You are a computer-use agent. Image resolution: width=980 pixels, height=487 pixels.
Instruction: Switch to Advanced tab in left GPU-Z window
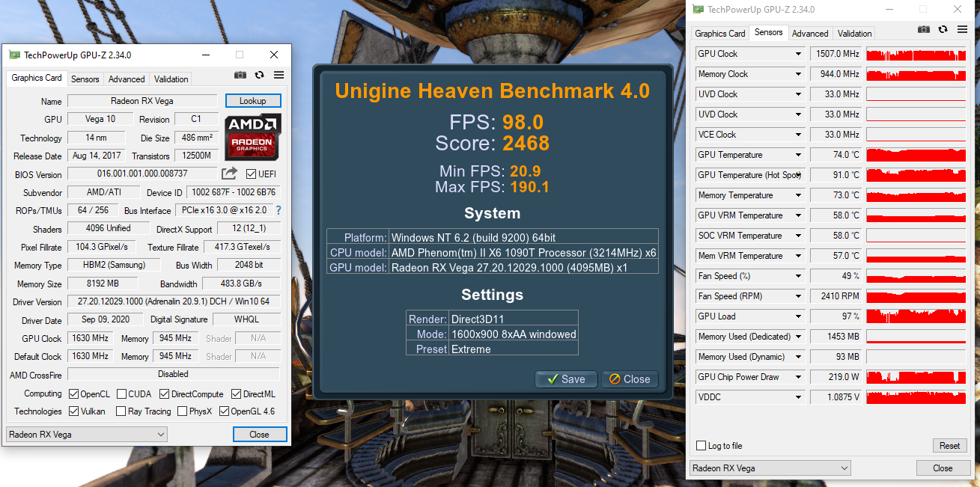127,79
